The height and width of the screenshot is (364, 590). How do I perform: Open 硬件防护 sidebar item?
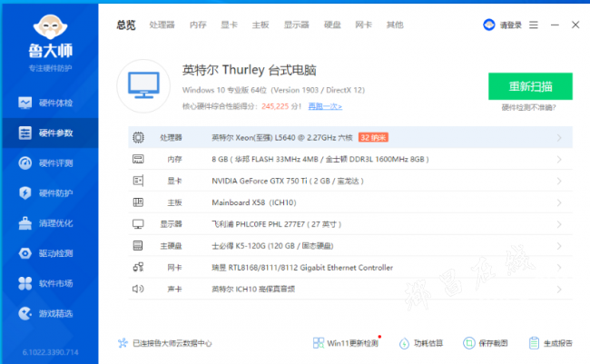coord(50,193)
